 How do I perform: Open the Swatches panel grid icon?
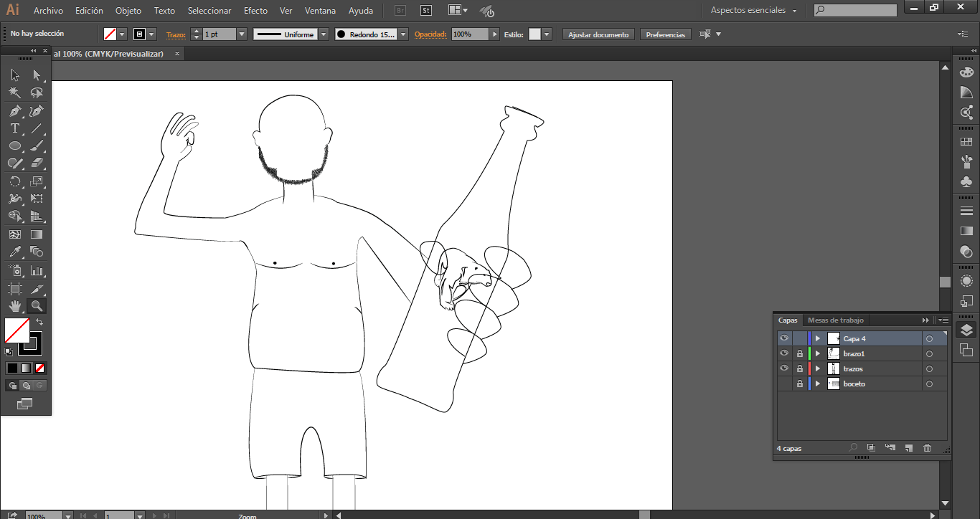(x=966, y=142)
